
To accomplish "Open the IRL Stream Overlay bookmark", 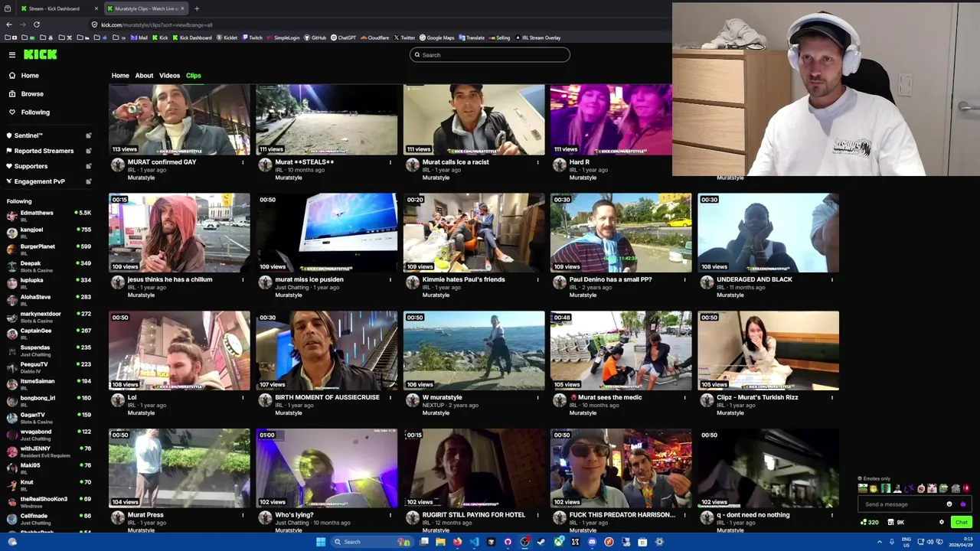I will (x=537, y=37).
